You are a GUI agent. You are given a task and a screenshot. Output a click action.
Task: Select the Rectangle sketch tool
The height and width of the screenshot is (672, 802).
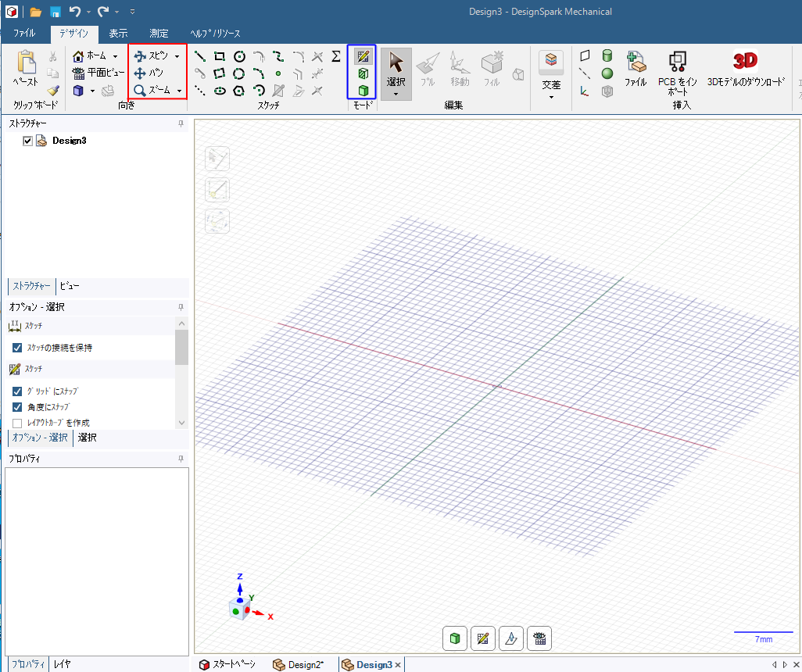tap(220, 56)
